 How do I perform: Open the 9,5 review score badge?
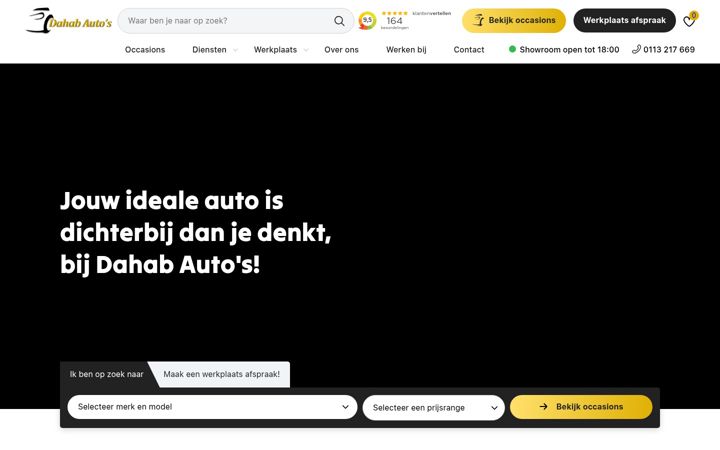point(367,21)
